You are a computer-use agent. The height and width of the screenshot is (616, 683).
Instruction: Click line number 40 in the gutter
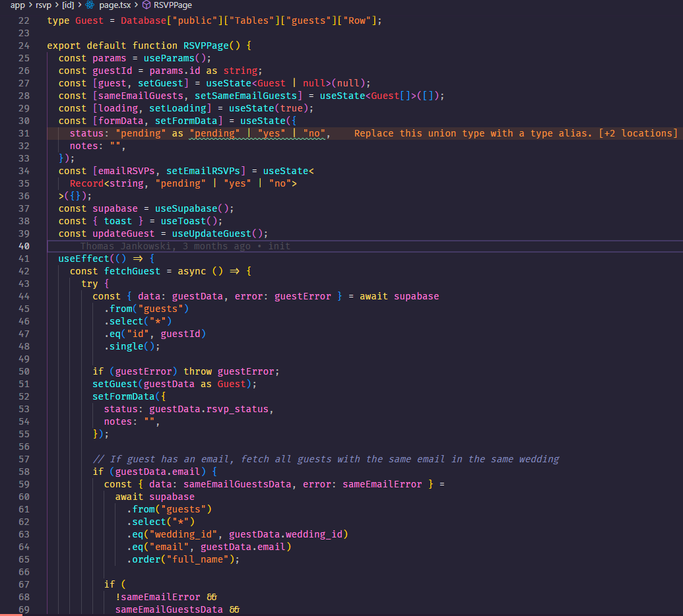click(x=24, y=245)
